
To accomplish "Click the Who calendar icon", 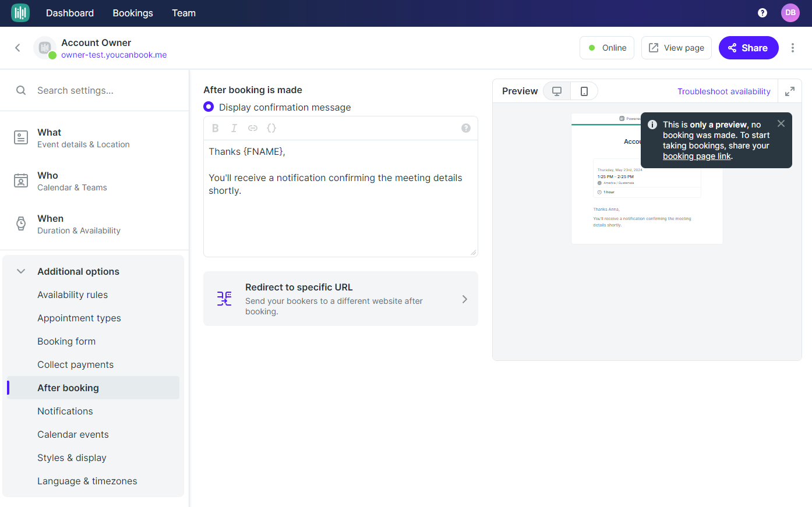I will [x=21, y=180].
